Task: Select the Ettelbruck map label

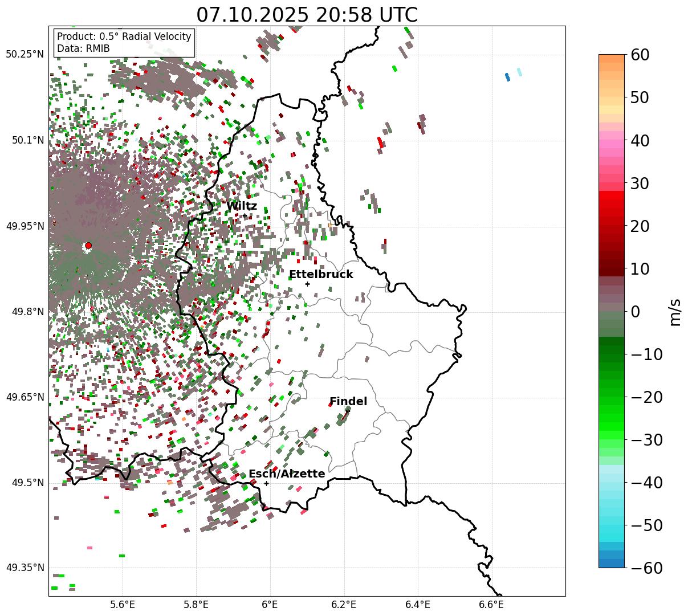Action: [321, 275]
